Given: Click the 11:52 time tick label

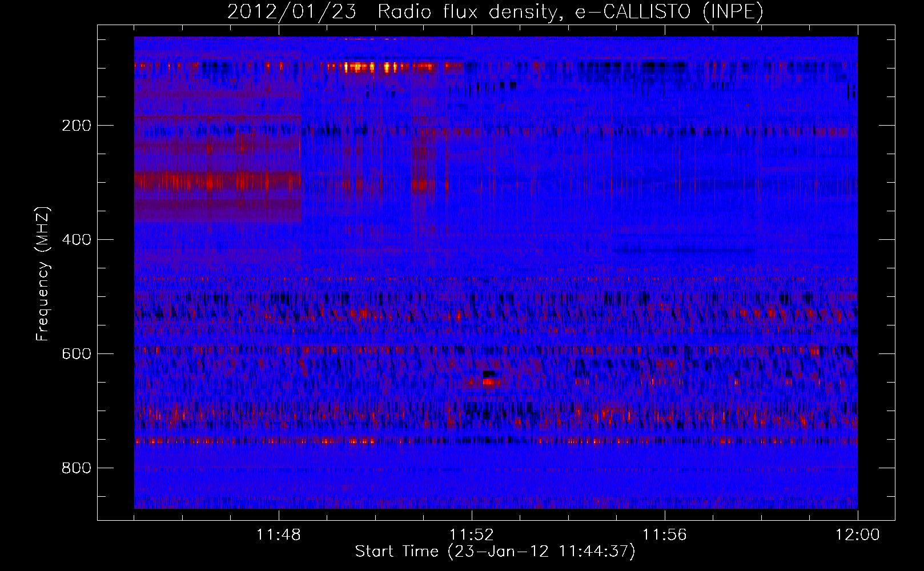Looking at the screenshot, I should [x=472, y=535].
